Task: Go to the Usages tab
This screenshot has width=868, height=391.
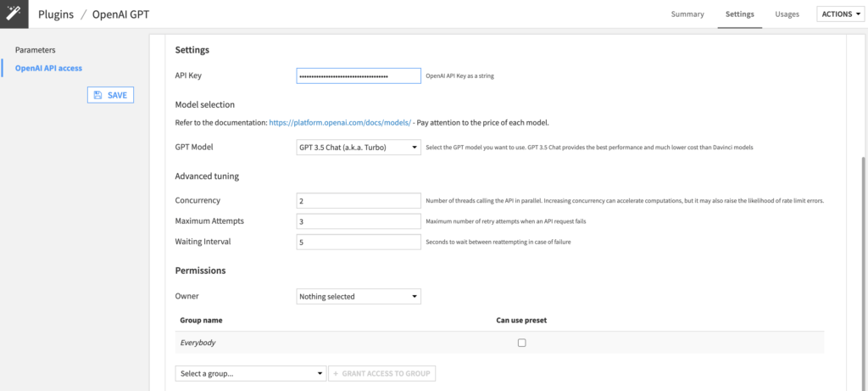Action: 787,14
